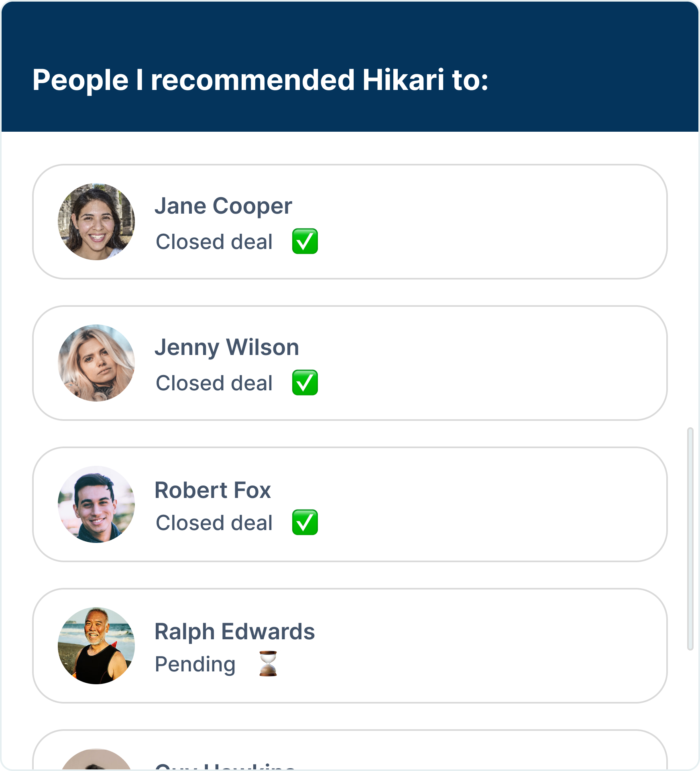The width and height of the screenshot is (700, 771).
Task: Select the Jane Cooper name text
Action: pos(223,206)
